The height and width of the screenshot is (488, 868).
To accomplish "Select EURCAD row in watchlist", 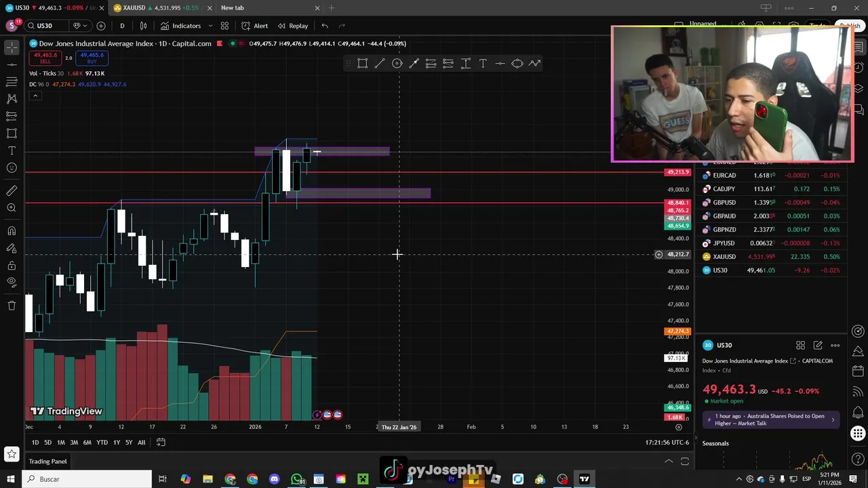I will click(771, 176).
